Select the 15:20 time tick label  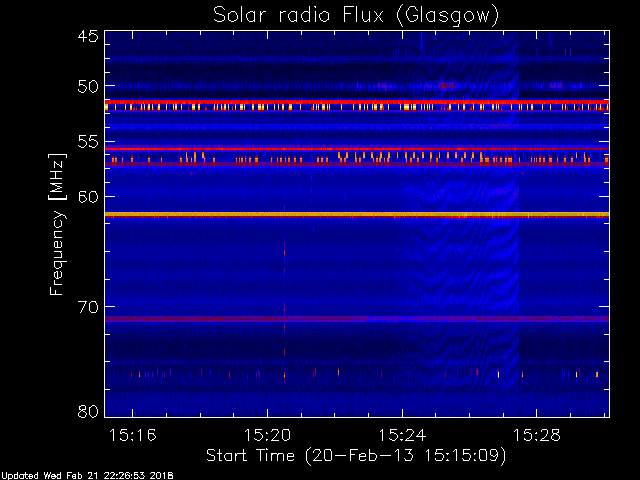click(x=267, y=435)
